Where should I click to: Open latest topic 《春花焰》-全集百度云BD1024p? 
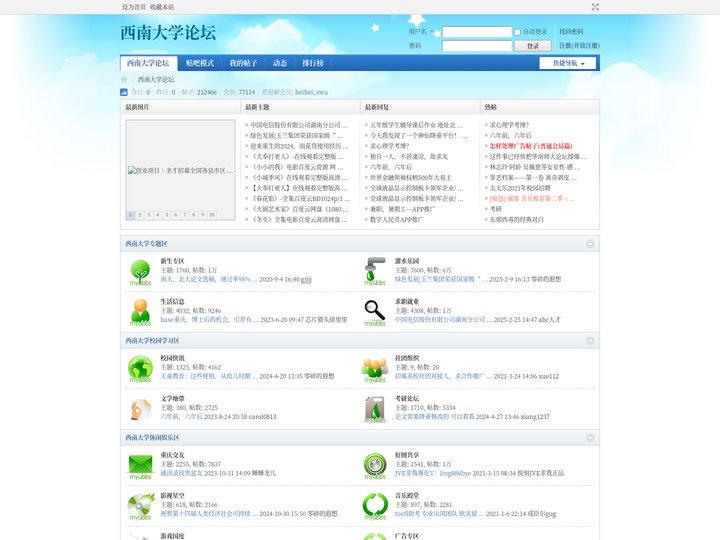pyautogui.click(x=300, y=199)
